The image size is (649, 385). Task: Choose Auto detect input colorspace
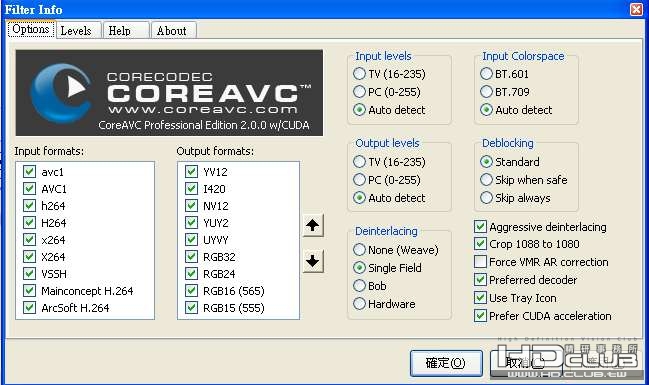click(x=486, y=110)
